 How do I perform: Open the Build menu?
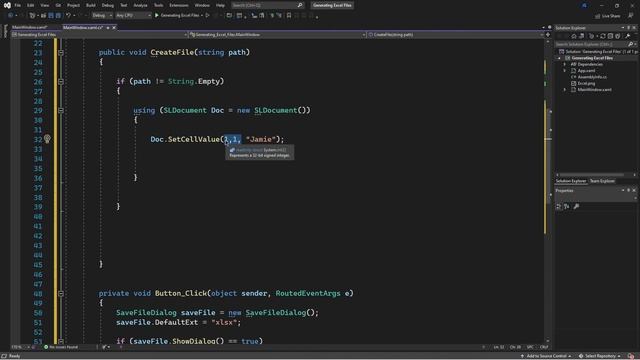[91, 5]
